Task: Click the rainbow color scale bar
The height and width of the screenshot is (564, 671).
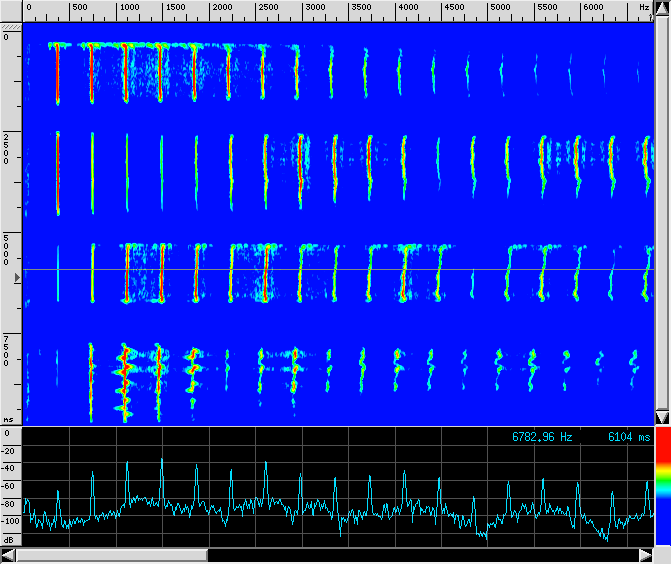Action: click(662, 488)
